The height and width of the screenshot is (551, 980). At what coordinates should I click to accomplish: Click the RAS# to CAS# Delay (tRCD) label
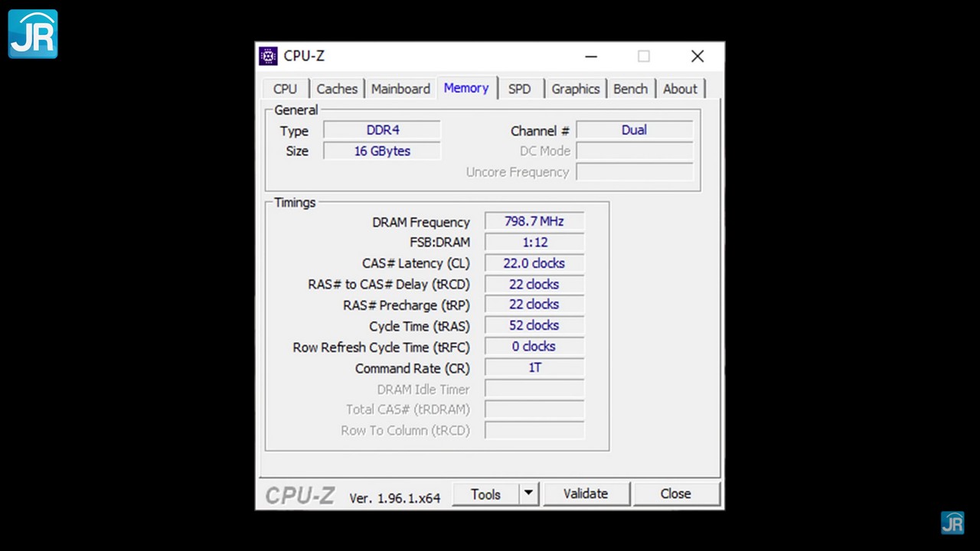[389, 285]
